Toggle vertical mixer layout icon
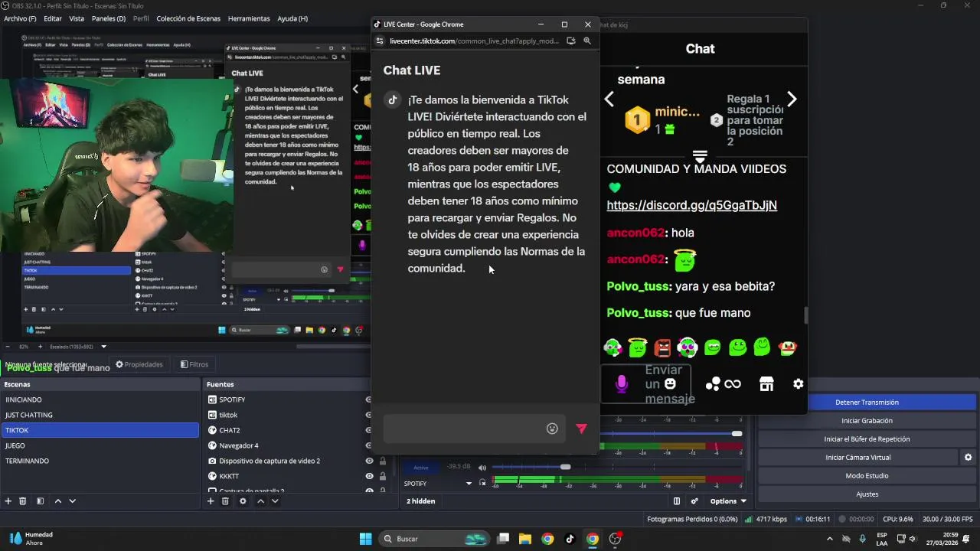The height and width of the screenshot is (551, 980). tap(677, 501)
